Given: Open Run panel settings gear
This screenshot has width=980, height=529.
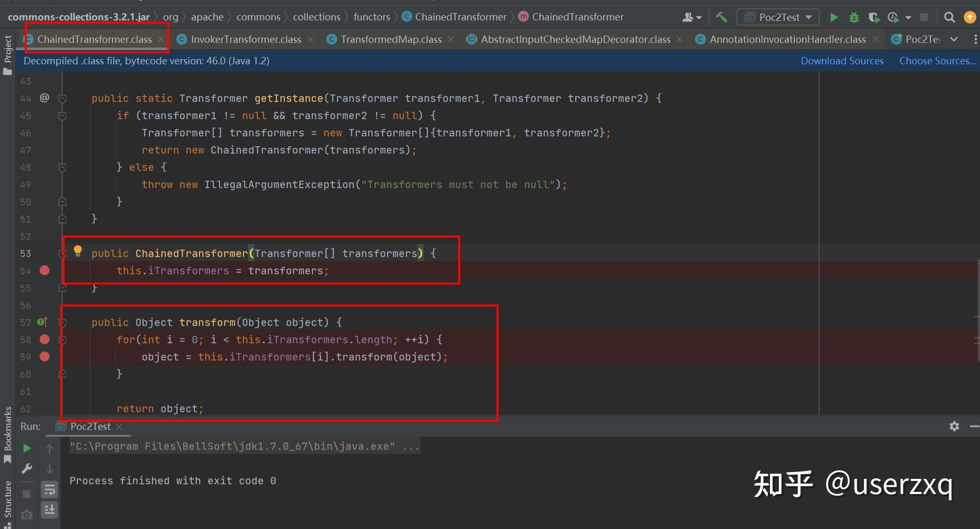Looking at the screenshot, I should click(x=954, y=426).
